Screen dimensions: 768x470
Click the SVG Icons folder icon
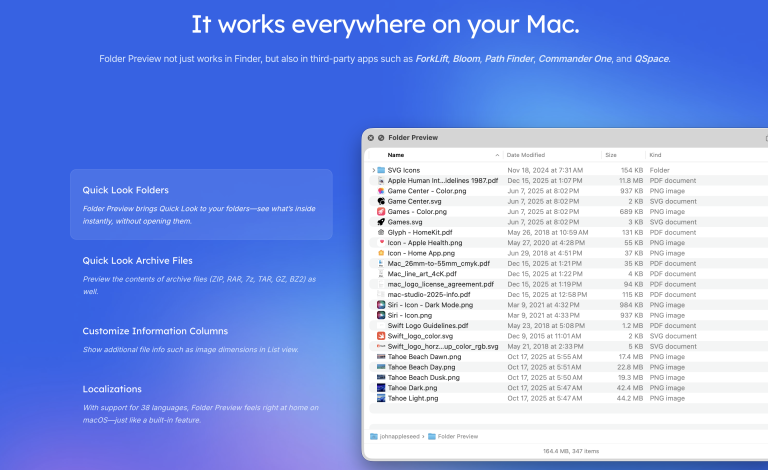(381, 170)
